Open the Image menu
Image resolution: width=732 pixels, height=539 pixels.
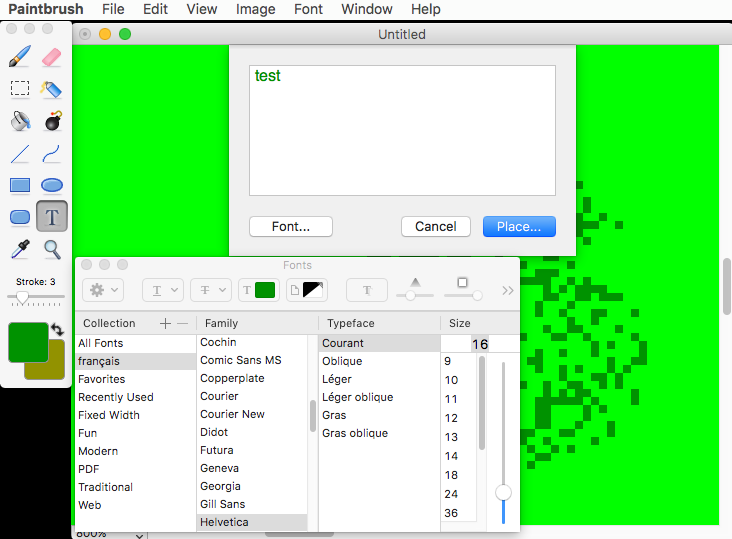255,9
